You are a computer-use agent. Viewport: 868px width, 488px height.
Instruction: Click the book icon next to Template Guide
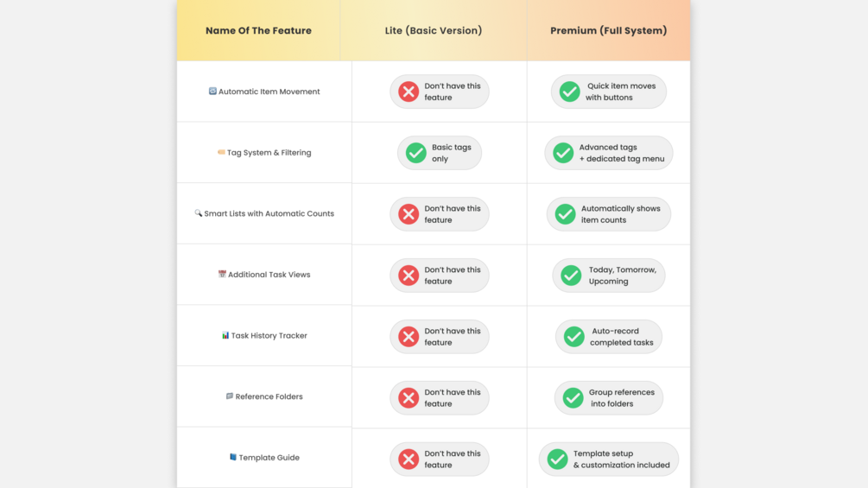pos(233,457)
